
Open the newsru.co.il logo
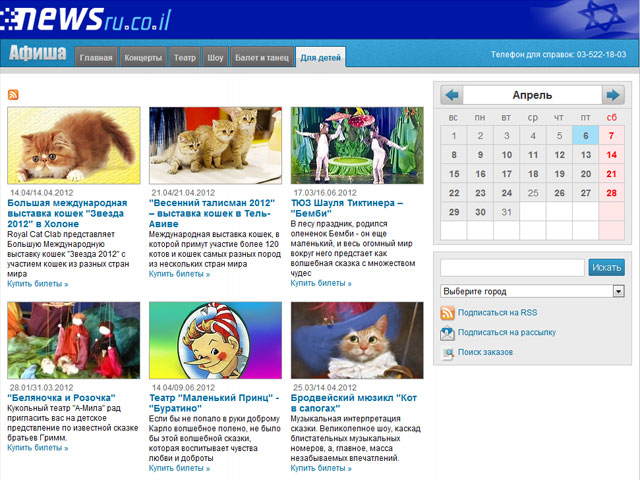click(86, 19)
